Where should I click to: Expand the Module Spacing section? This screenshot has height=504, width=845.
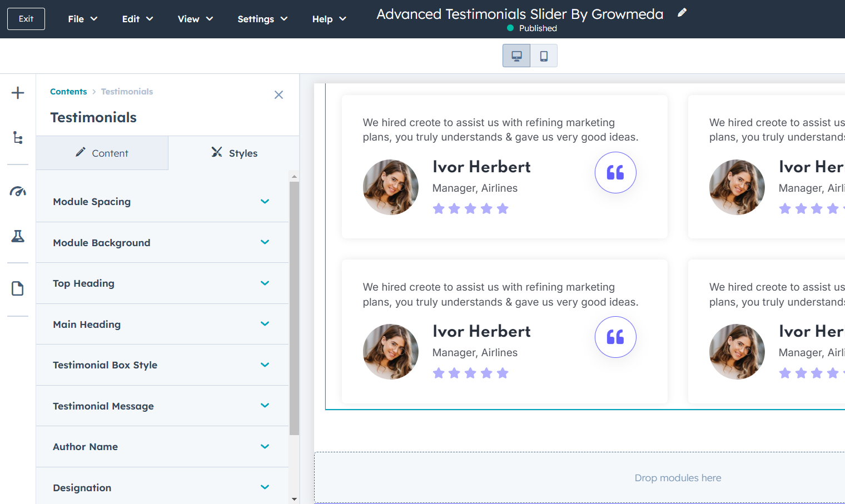click(162, 202)
